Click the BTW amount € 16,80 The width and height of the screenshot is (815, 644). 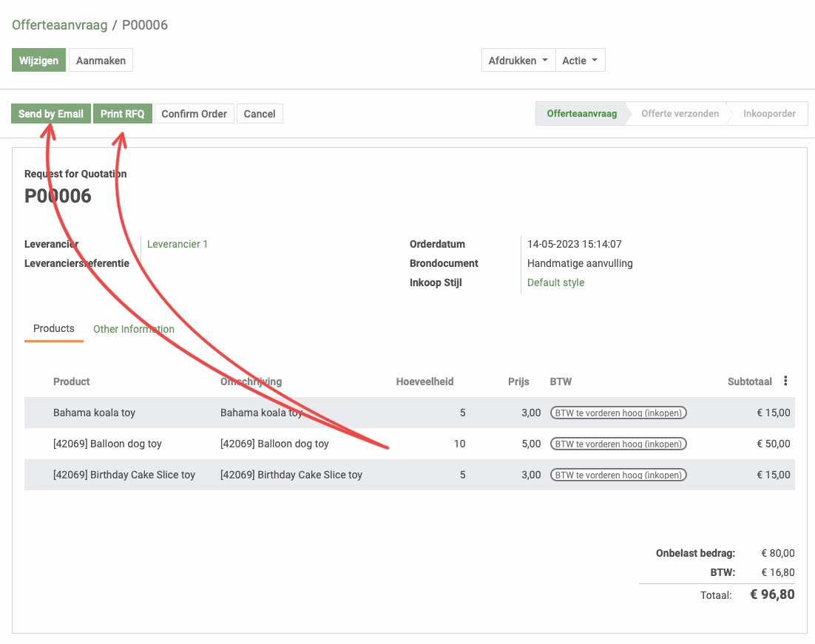[778, 572]
